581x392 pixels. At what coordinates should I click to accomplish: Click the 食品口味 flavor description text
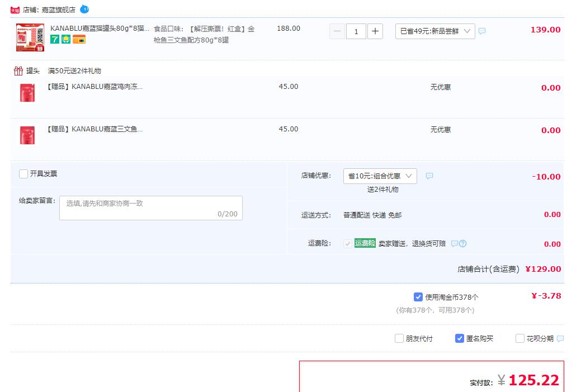coord(204,34)
